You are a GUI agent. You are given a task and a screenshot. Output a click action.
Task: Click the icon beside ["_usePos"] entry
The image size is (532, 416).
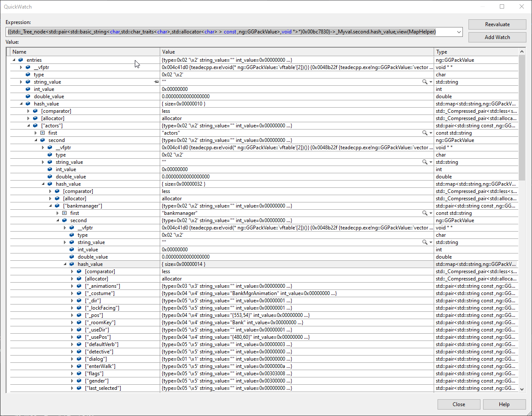(79, 337)
